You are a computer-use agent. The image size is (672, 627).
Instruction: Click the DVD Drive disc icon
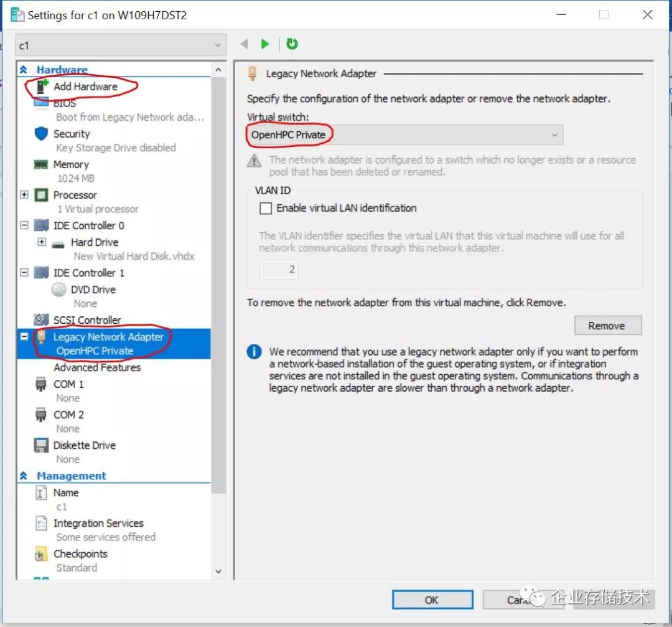click(x=58, y=290)
